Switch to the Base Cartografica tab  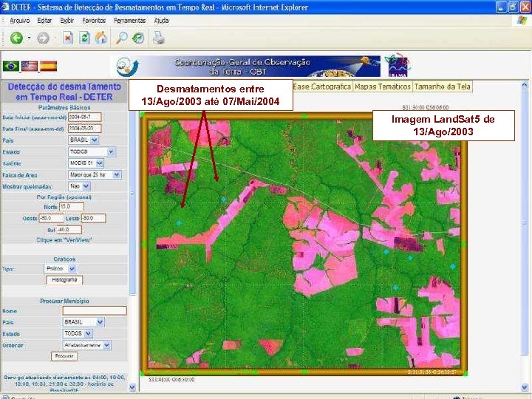tap(322, 87)
